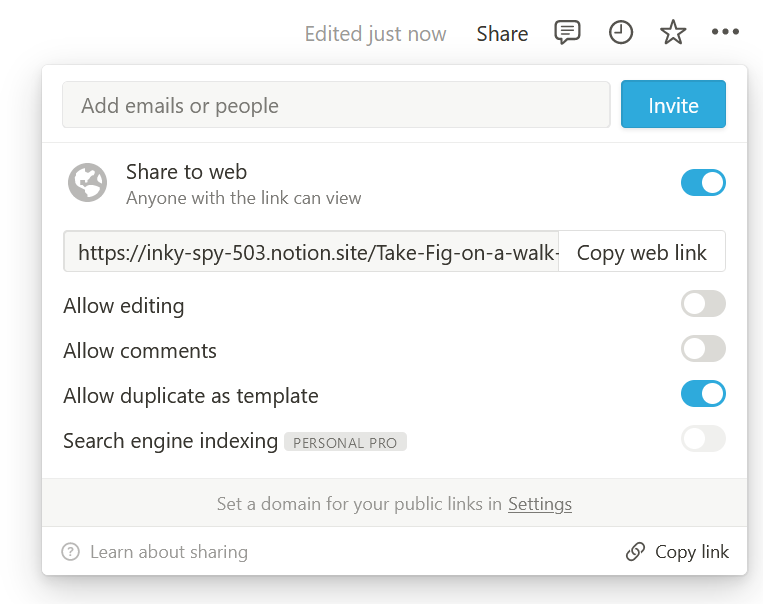Open Learn about sharing link
This screenshot has height=604, width=763.
coord(168,552)
